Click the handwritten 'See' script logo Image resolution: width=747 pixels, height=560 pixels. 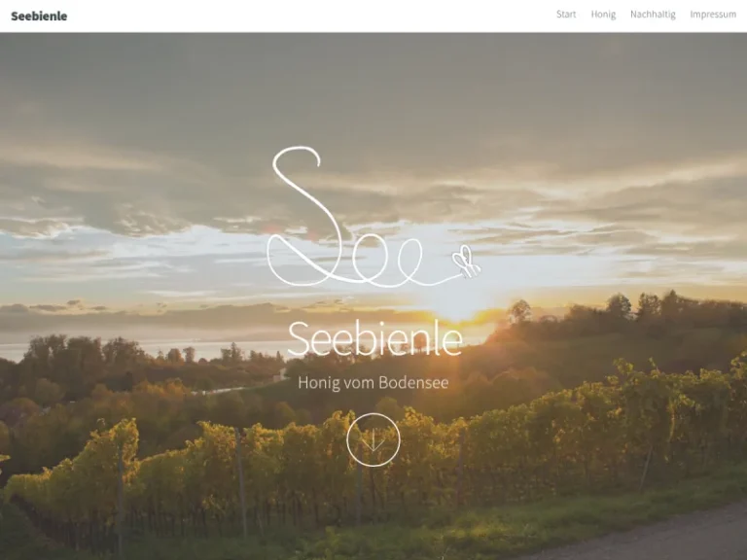click(373, 217)
